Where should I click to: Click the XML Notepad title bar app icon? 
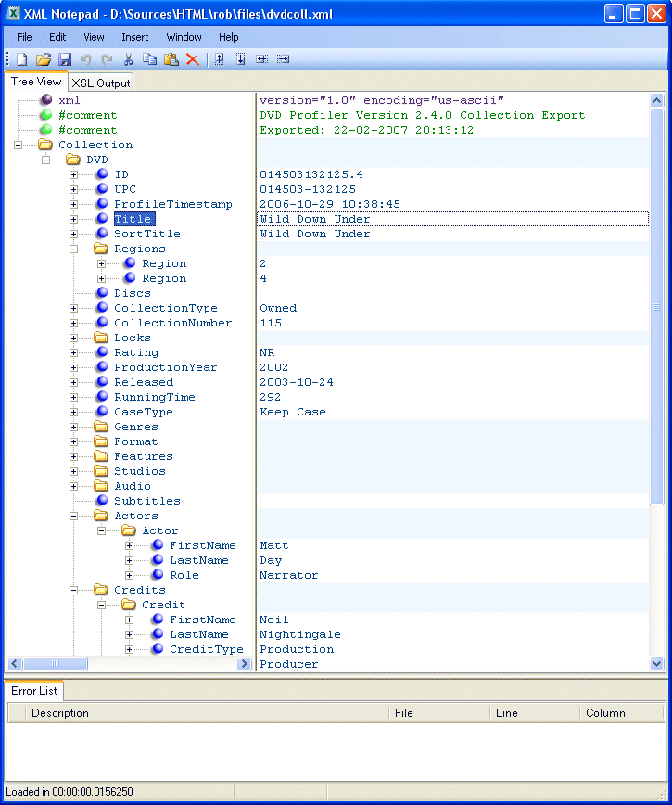coord(13,13)
